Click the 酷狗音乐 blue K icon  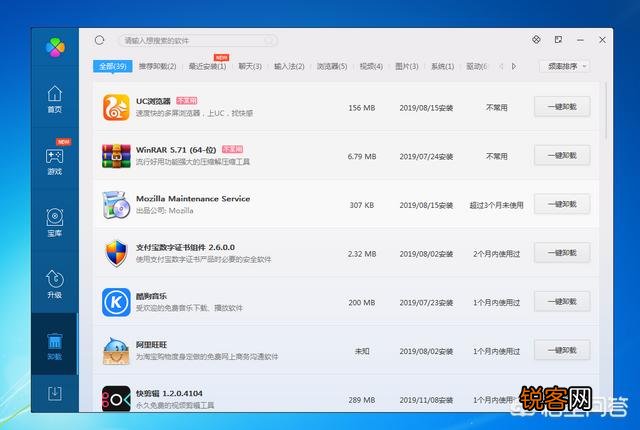(x=116, y=302)
